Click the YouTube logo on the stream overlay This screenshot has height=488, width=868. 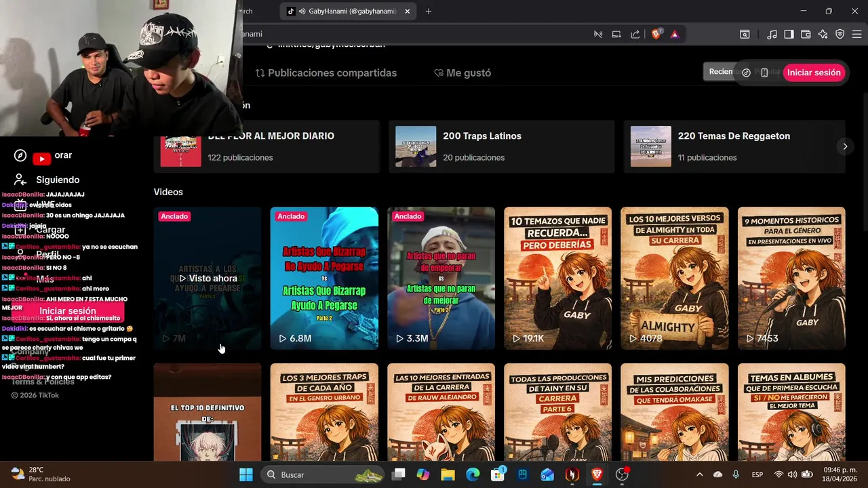pyautogui.click(x=42, y=159)
